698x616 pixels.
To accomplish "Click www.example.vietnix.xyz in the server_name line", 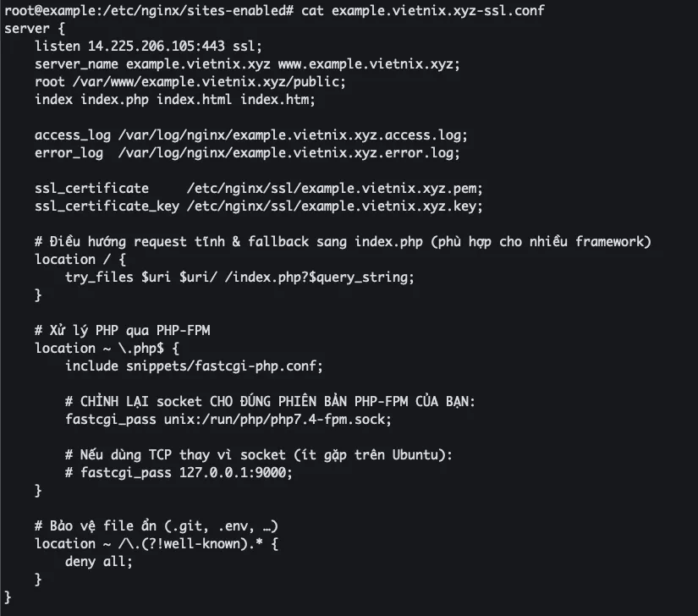I will pos(373,64).
